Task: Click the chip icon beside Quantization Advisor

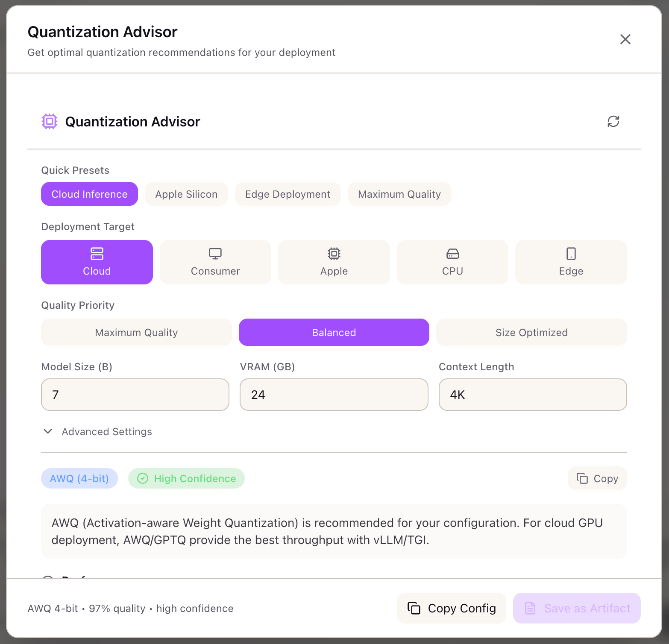Action: [x=49, y=121]
